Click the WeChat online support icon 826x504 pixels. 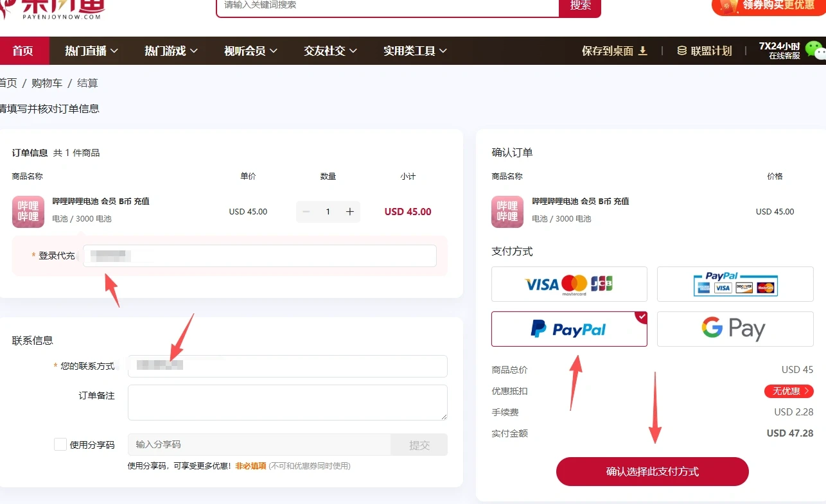tap(814, 50)
